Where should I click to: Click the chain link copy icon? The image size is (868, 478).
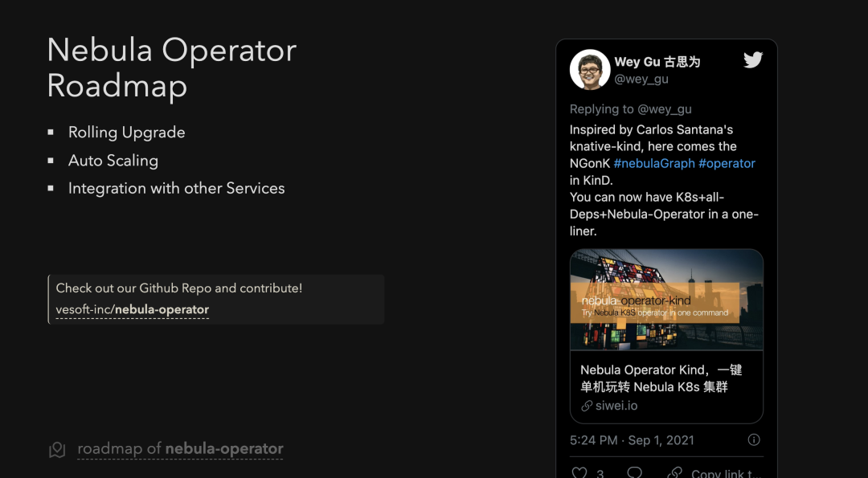tap(675, 472)
